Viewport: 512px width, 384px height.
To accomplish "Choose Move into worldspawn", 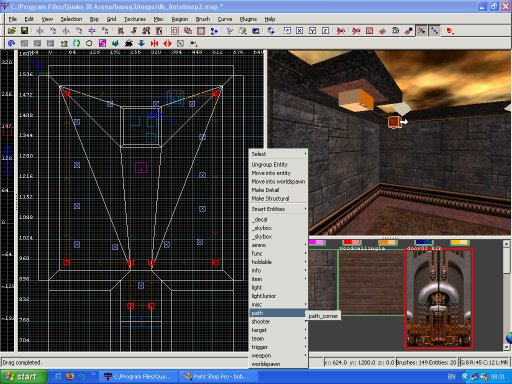I will [x=278, y=181].
